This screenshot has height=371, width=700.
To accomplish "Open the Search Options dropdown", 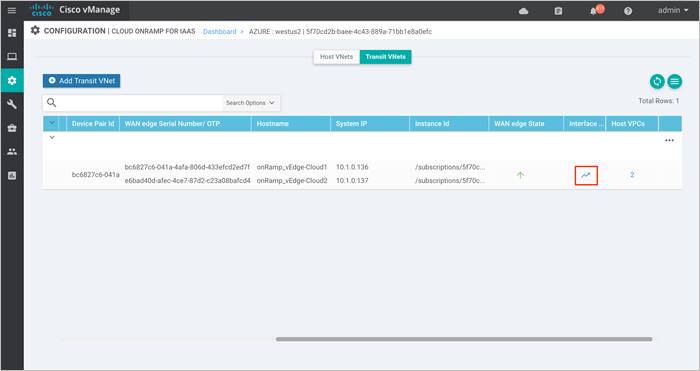I will tap(250, 103).
